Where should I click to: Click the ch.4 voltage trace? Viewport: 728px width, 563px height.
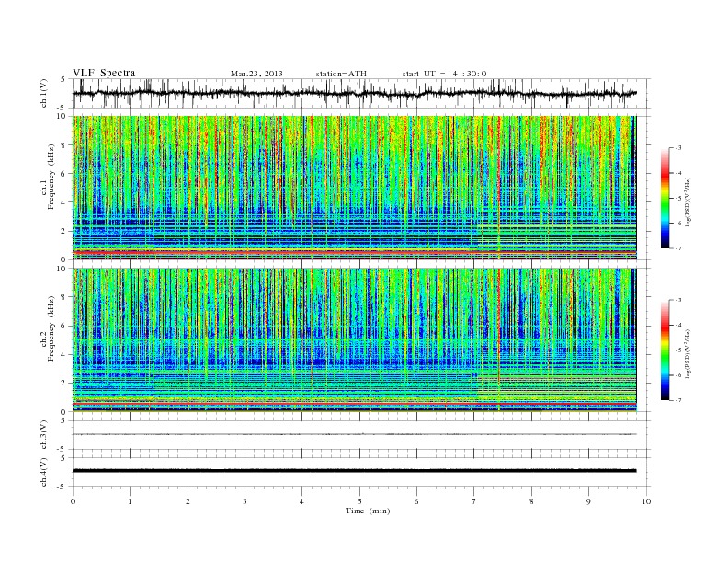(x=355, y=471)
